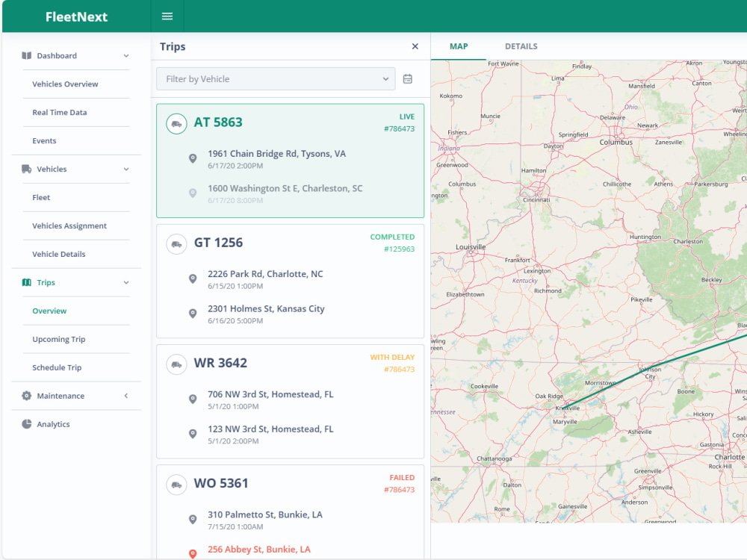Click the Maintenance gear icon
Viewport: 747px width, 560px height.
pos(27,396)
